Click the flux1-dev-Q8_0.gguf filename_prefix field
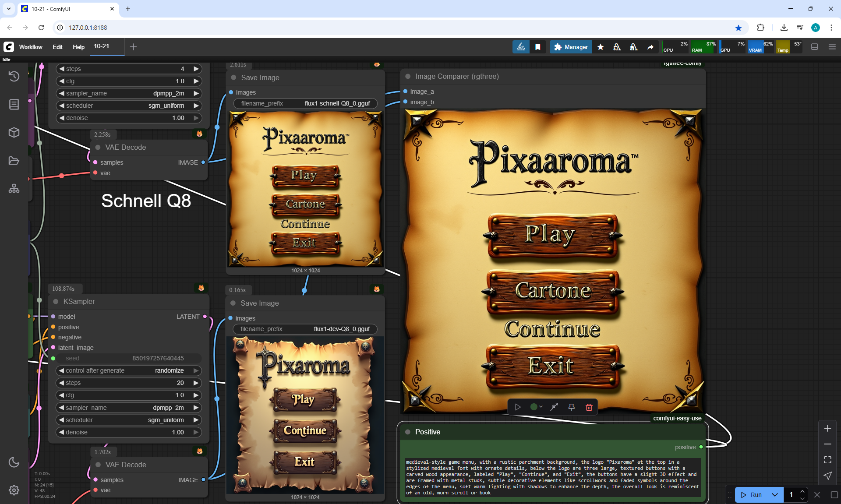Viewport: 841px width, 504px height. point(305,329)
